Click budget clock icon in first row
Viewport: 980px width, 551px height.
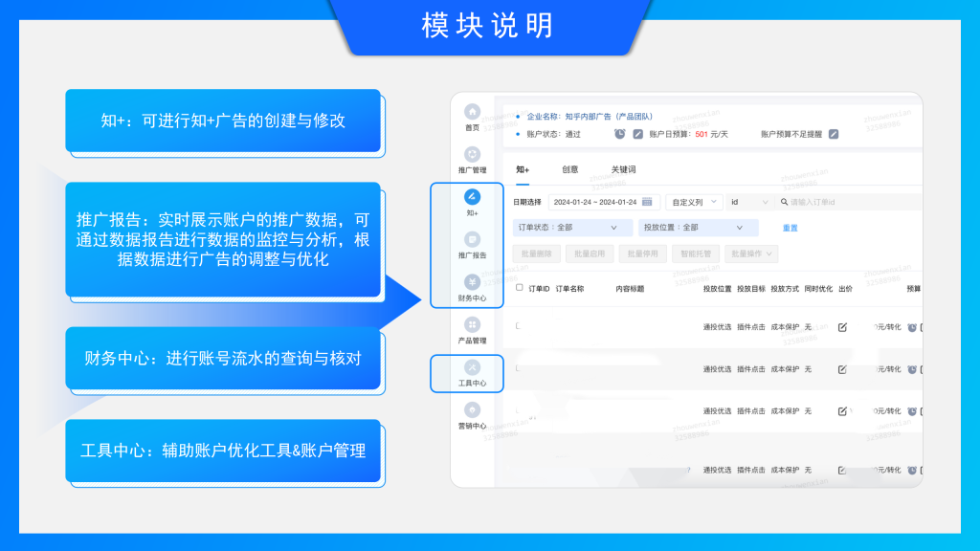coord(912,327)
